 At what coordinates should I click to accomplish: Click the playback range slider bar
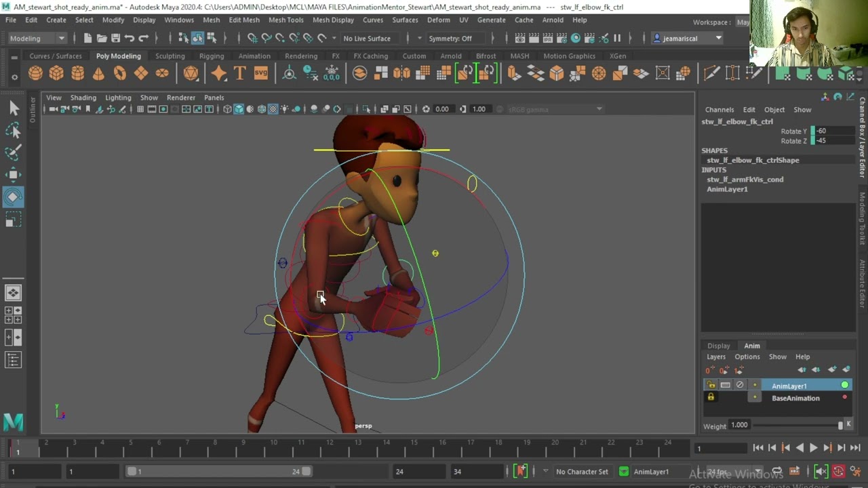(220, 472)
